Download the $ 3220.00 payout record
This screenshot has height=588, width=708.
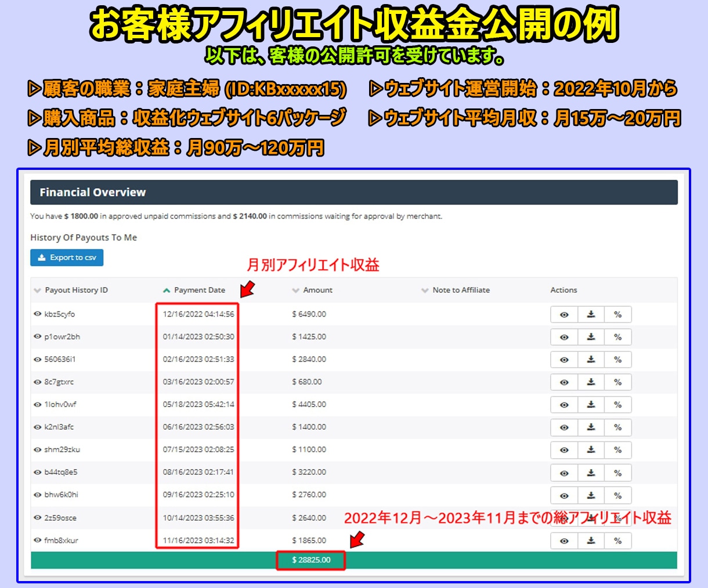coord(591,473)
